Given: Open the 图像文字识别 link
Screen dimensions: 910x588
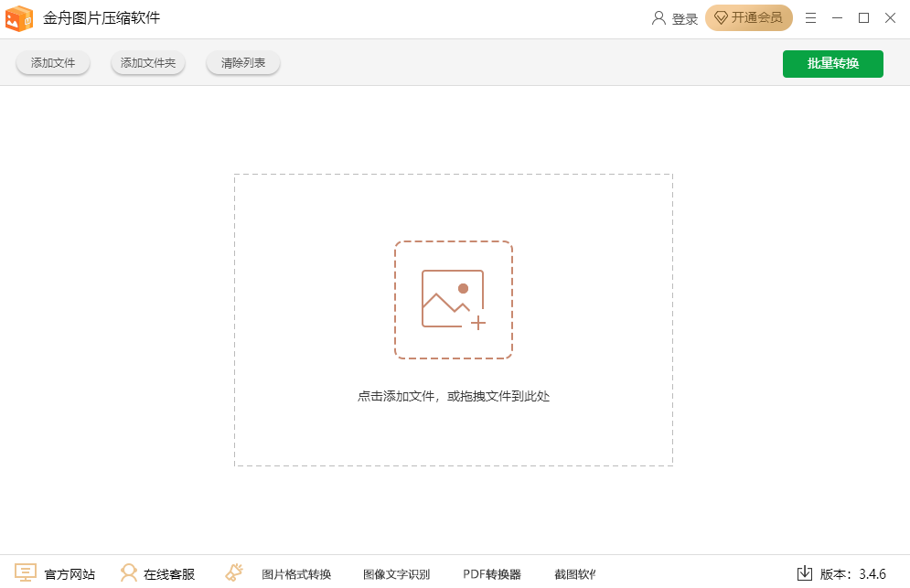Looking at the screenshot, I should [396, 574].
